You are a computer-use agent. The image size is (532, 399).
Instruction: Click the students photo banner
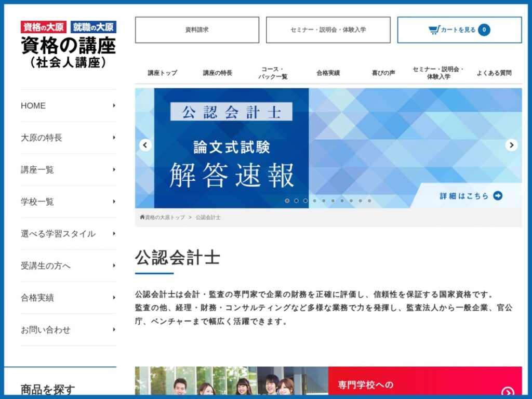(x=231, y=381)
